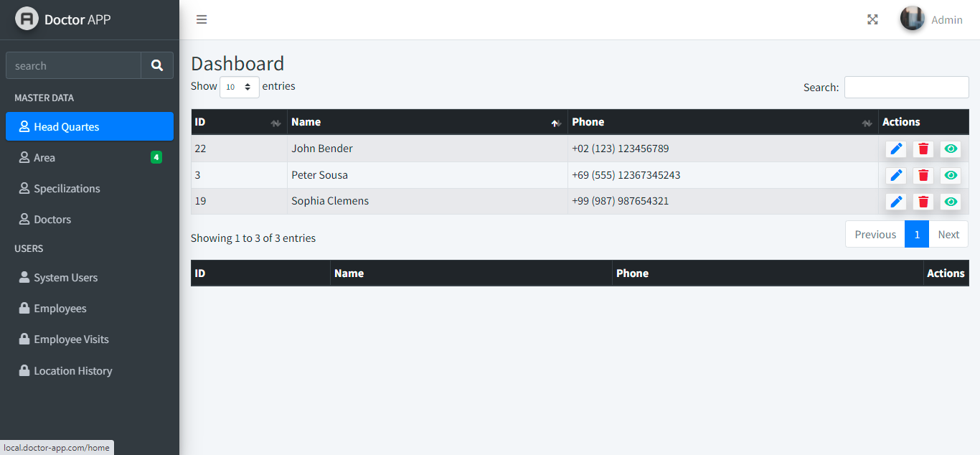View Peter Sousa using the eye icon
Screen dimensions: 980x455
tap(950, 175)
